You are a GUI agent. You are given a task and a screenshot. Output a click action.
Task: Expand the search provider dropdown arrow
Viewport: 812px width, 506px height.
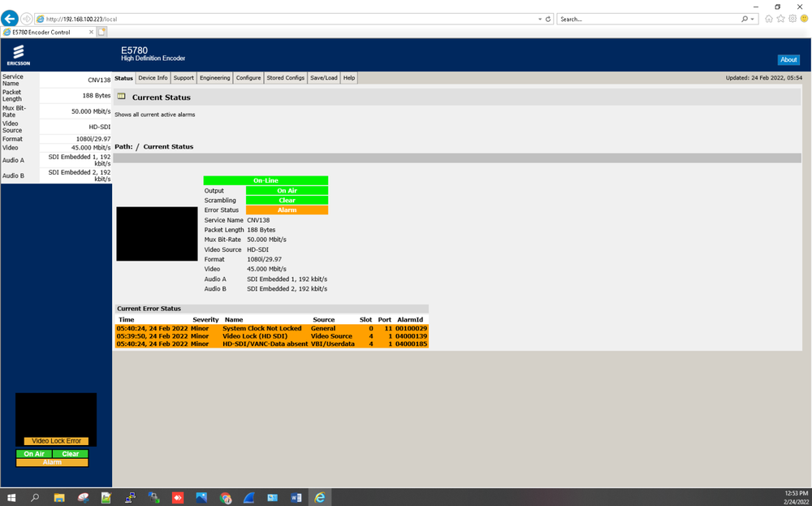(x=754, y=19)
